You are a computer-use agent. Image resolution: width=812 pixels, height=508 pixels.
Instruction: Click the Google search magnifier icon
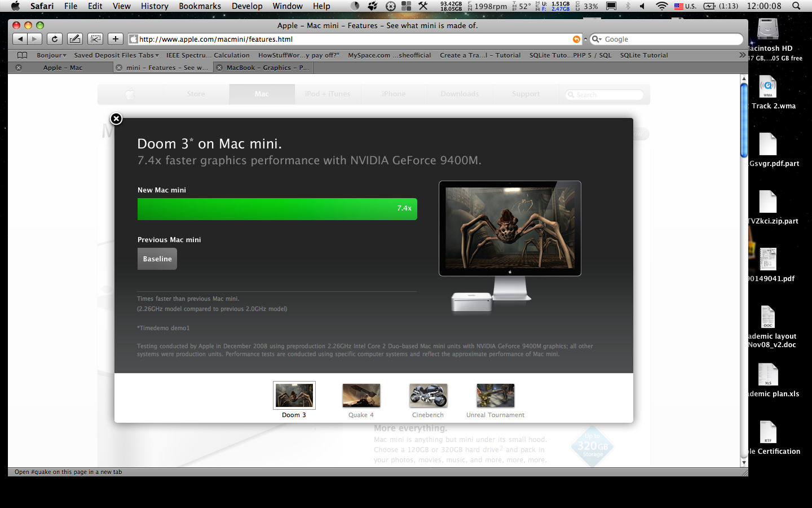[596, 39]
